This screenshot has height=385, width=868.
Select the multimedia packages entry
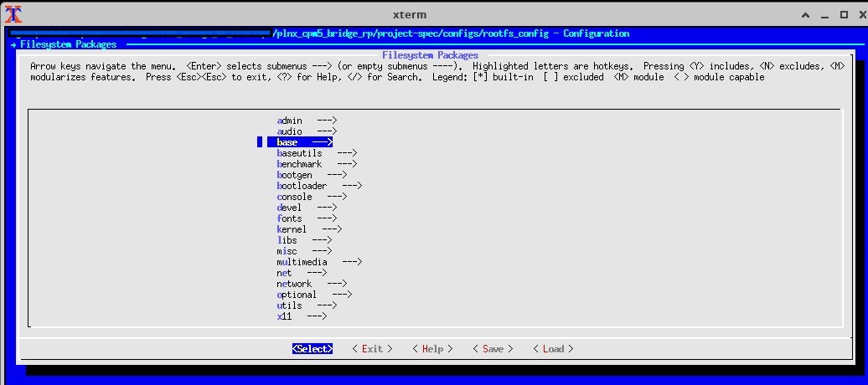pyautogui.click(x=302, y=262)
